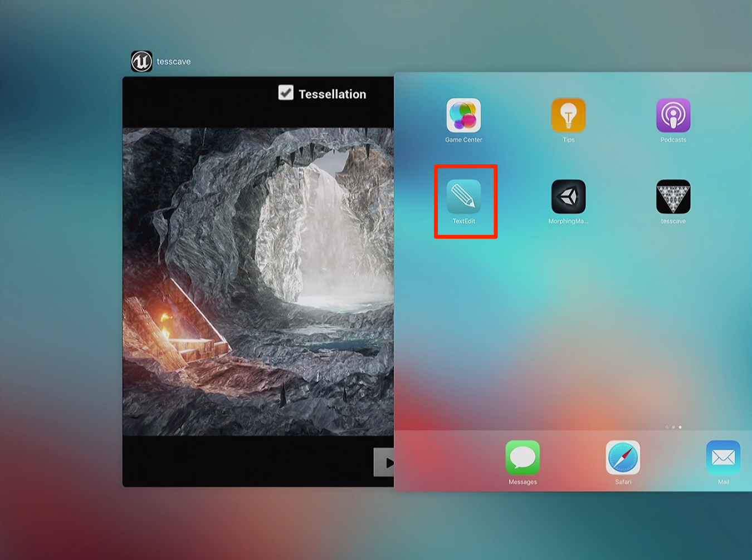This screenshot has height=560, width=752.
Task: Open the tesscave app on home screen
Action: click(673, 197)
